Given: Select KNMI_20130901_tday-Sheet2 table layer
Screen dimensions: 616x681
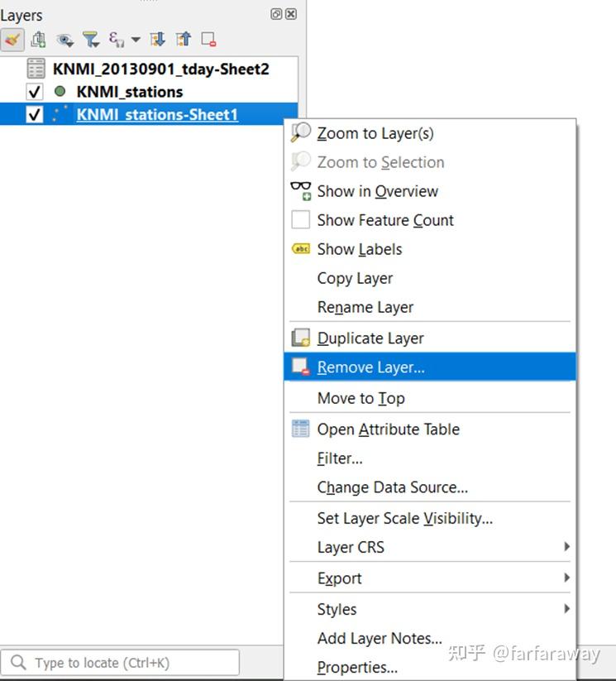Looking at the screenshot, I should [160, 70].
